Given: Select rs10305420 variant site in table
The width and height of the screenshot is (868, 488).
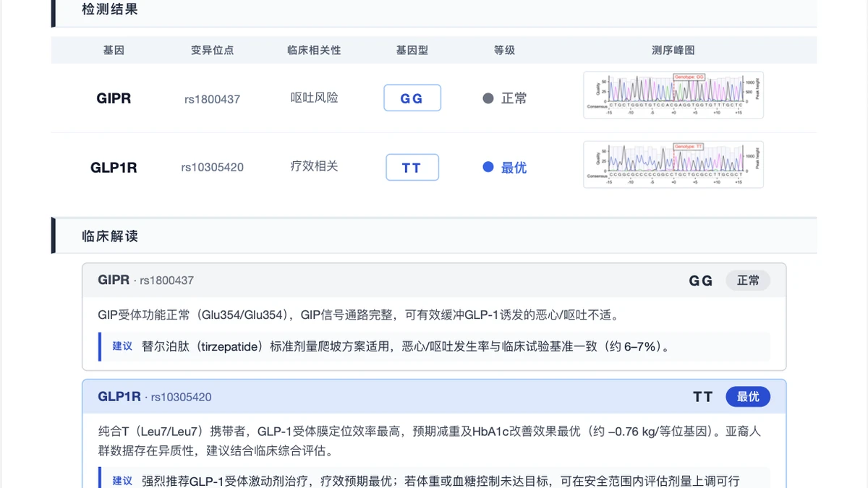Looking at the screenshot, I should pyautogui.click(x=212, y=168).
